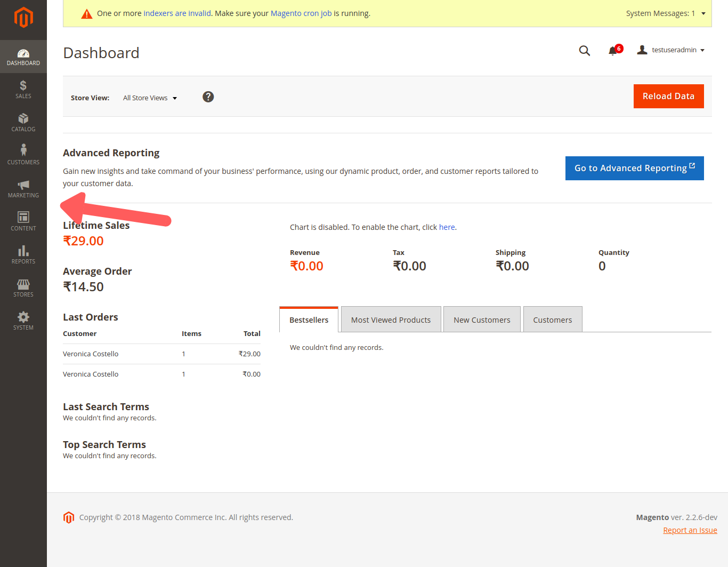Click the search magnifier icon

tap(585, 51)
